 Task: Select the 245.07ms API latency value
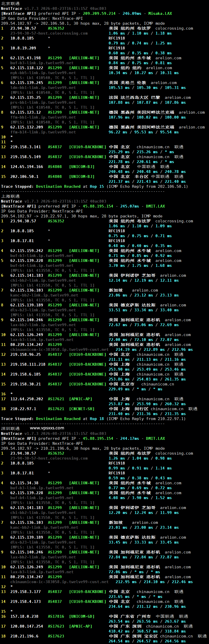pos(130,206)
